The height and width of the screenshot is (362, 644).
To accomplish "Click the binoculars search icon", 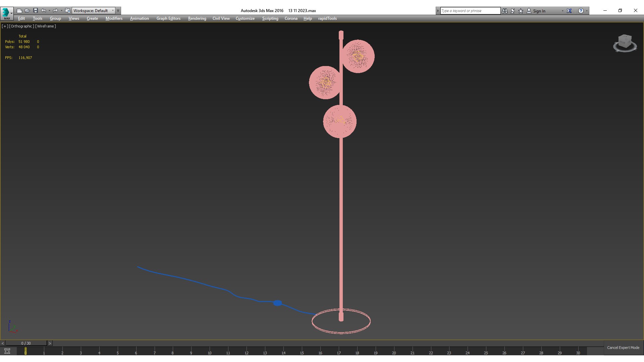I will [505, 11].
